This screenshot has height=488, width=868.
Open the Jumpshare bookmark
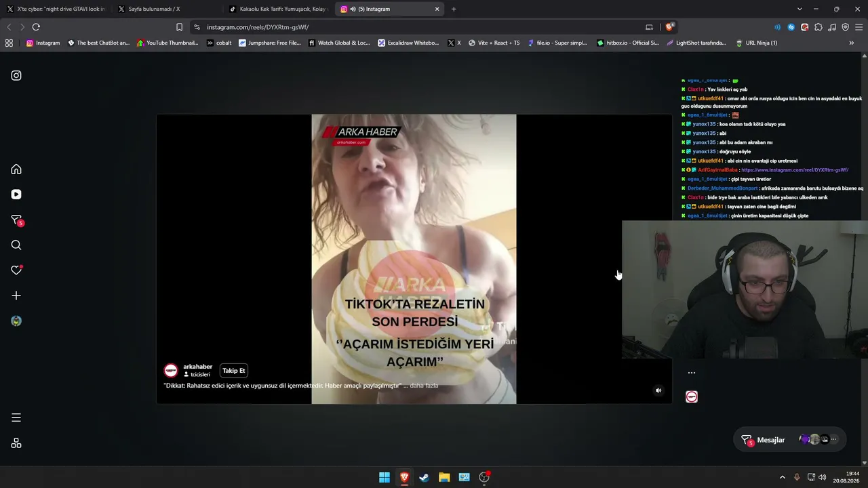pyautogui.click(x=269, y=43)
